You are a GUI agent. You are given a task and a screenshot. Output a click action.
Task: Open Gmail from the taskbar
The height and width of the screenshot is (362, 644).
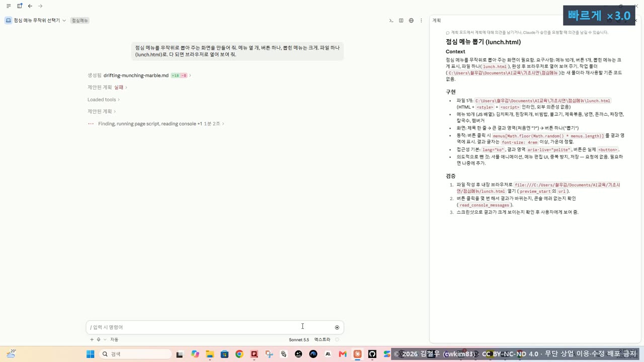343,354
